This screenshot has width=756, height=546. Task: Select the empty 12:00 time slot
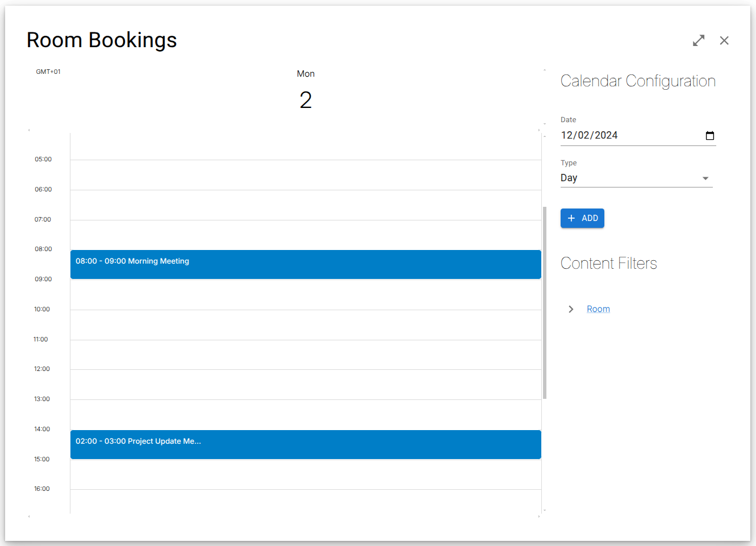click(306, 385)
